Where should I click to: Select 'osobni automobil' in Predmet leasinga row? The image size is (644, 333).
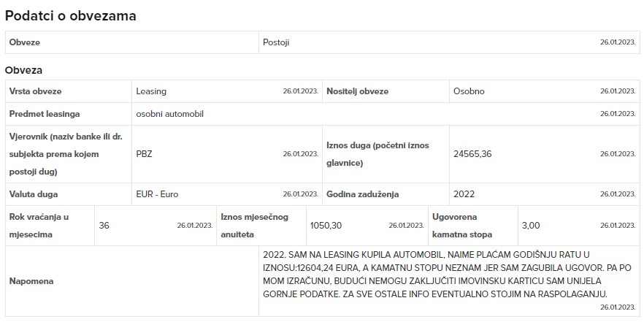click(x=169, y=114)
